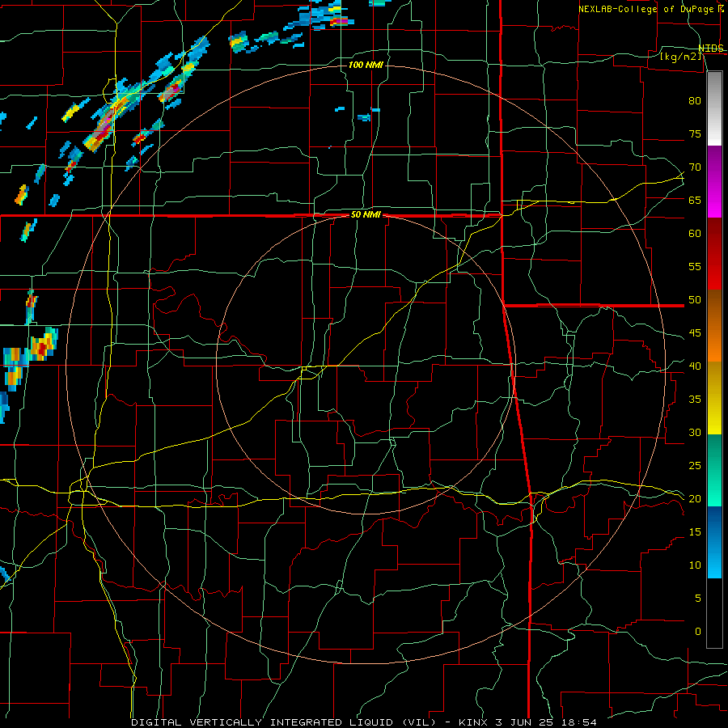The width and height of the screenshot is (728, 728).
Task: Click the "18:54" time in the caption
Action: [x=578, y=722]
